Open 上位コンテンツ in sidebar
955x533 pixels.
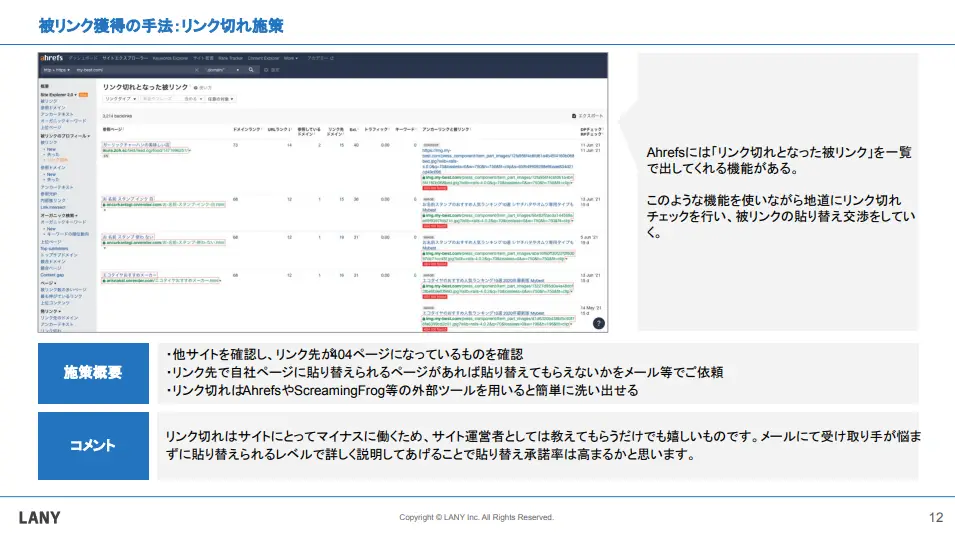coord(55,303)
